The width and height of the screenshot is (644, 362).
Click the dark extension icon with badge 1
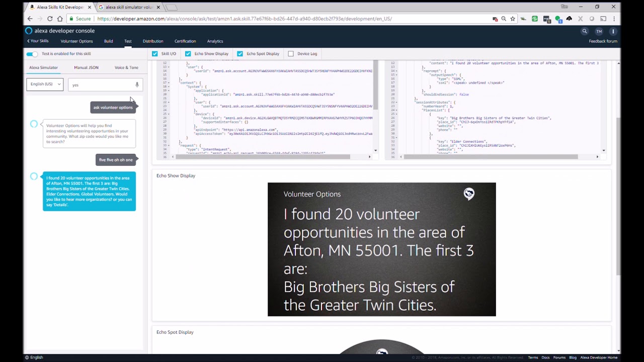pos(546,19)
